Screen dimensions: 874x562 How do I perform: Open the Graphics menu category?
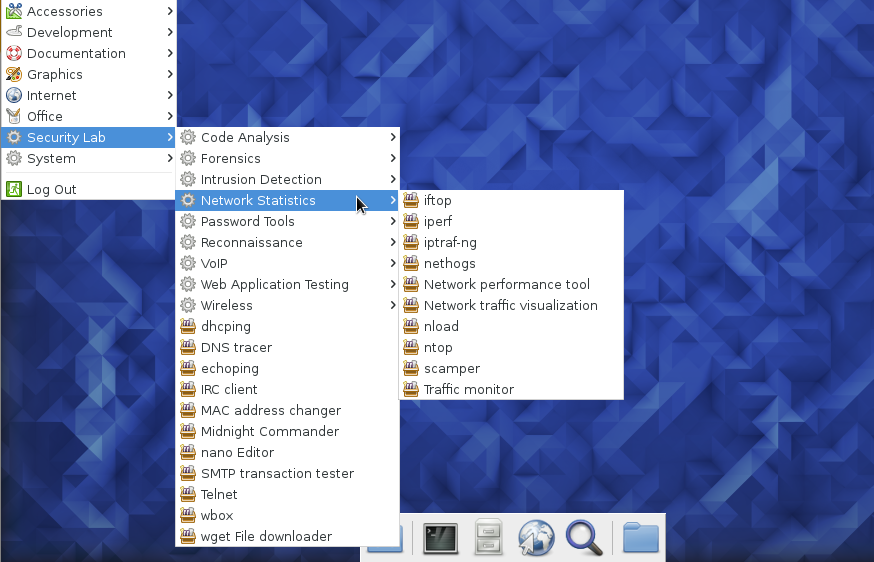(x=89, y=74)
